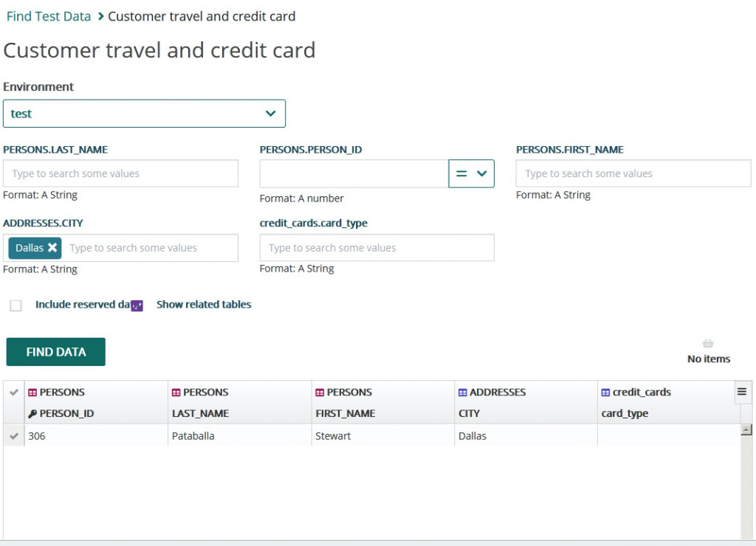Viewport: 756px width, 546px height.
Task: Click the credit_cards table icon in header
Action: (x=605, y=393)
